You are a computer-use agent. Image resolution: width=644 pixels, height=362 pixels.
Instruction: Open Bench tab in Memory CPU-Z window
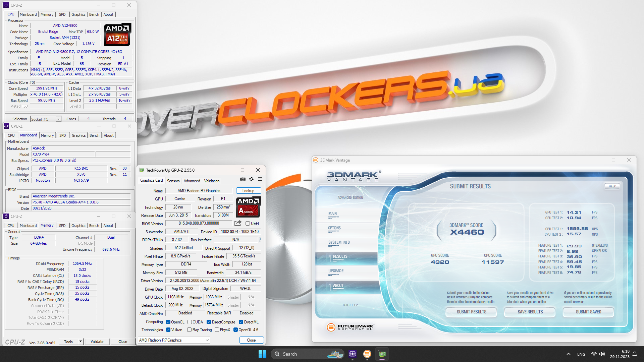point(94,226)
